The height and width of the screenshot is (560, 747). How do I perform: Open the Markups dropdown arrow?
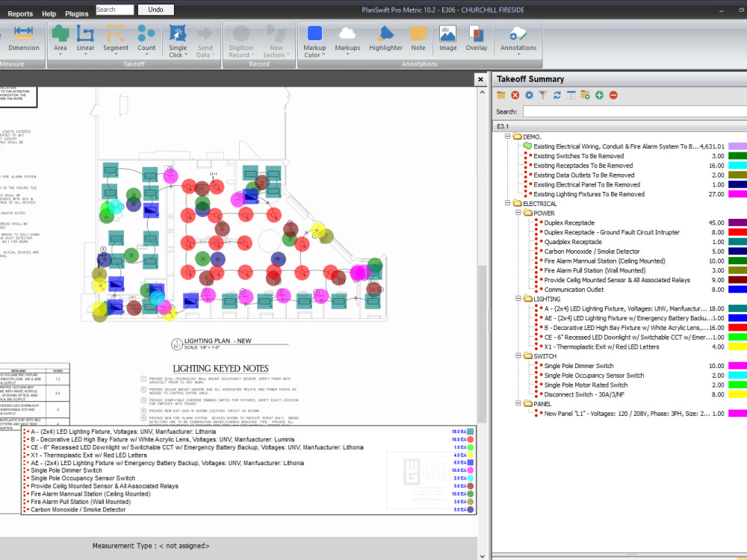click(x=347, y=55)
